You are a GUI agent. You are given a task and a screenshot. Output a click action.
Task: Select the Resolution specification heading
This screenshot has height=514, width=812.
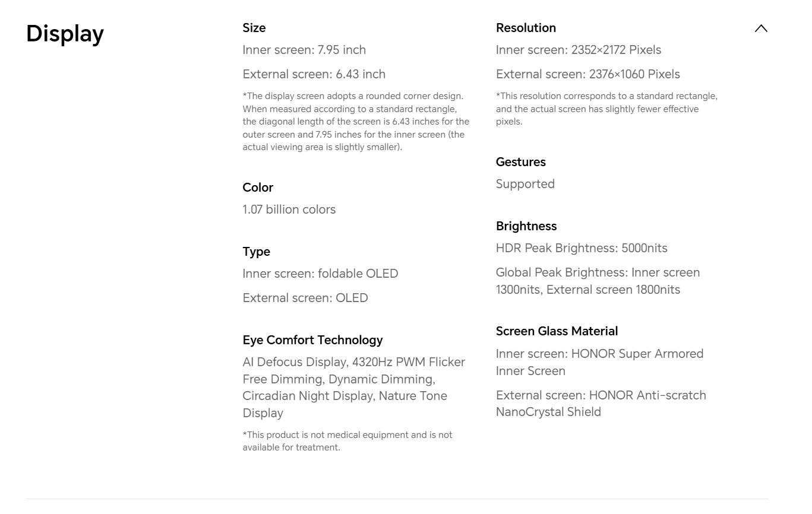526,28
